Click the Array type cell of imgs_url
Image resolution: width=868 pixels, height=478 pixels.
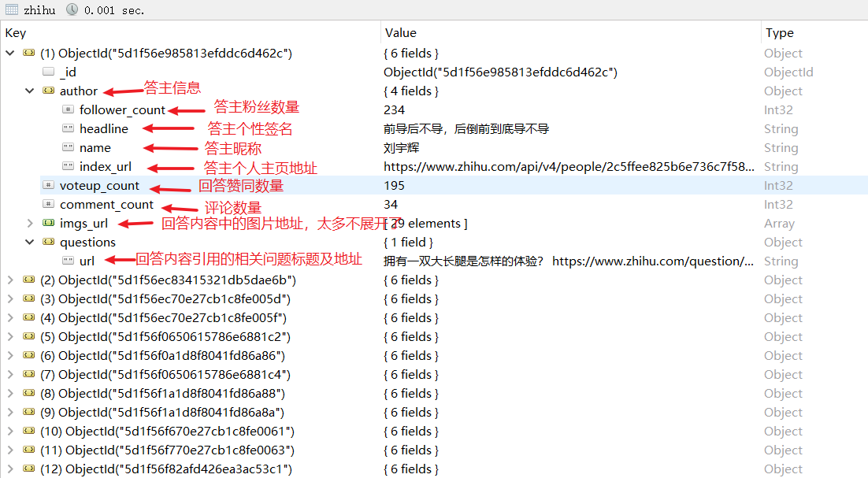[780, 224]
